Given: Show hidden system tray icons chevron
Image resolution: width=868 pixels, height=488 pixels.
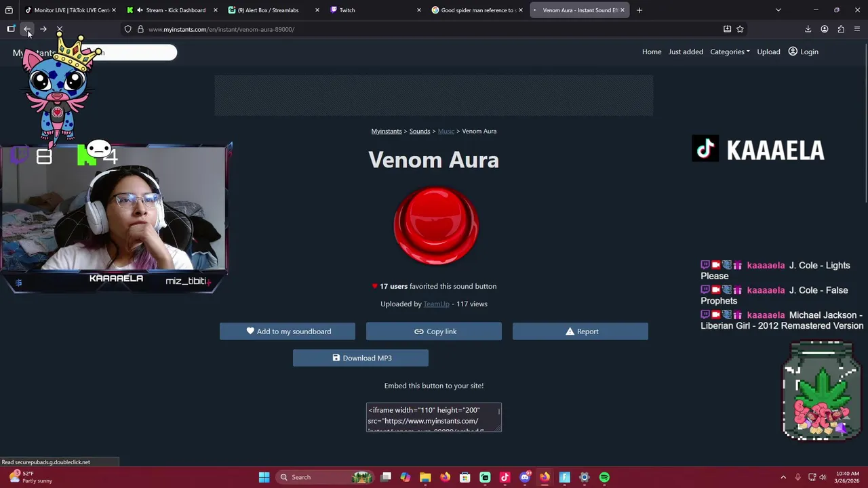Looking at the screenshot, I should [x=783, y=477].
